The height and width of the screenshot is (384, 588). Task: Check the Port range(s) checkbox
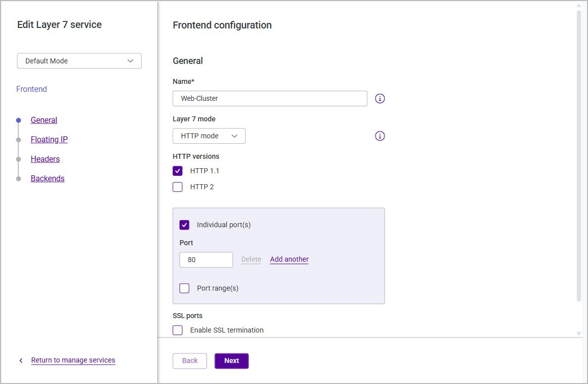[184, 288]
